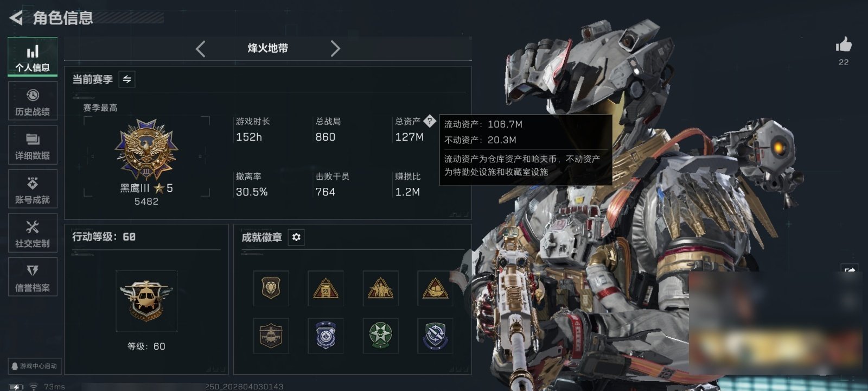Click the 游戏中心启动 button
Screen dimensions: 868x391
[x=34, y=366]
